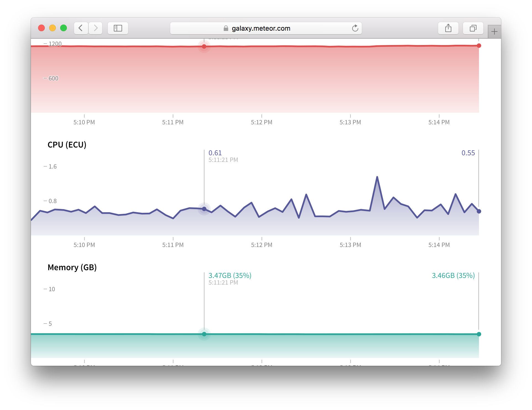This screenshot has height=410, width=532.
Task: Open a new tab with plus button
Action: coord(494,32)
